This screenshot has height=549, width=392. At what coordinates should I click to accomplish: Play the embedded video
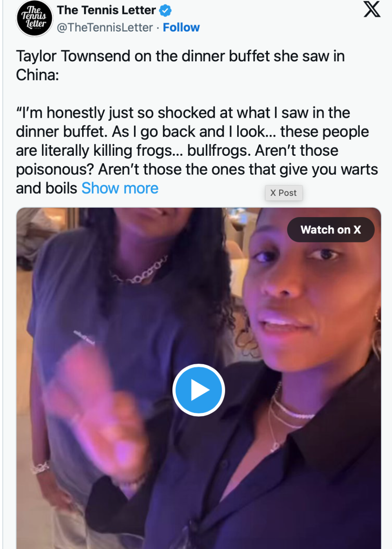[198, 390]
